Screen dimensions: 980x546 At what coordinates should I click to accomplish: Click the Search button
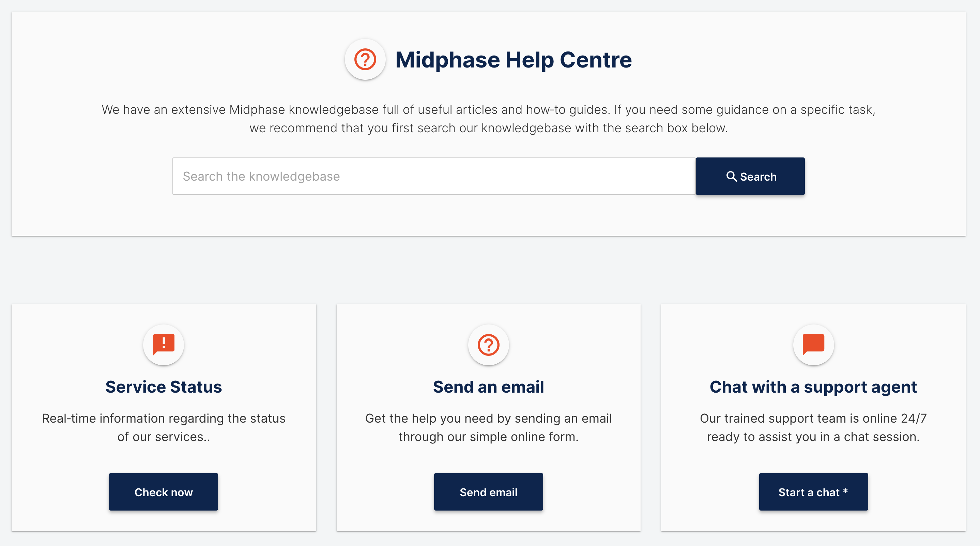coord(750,176)
